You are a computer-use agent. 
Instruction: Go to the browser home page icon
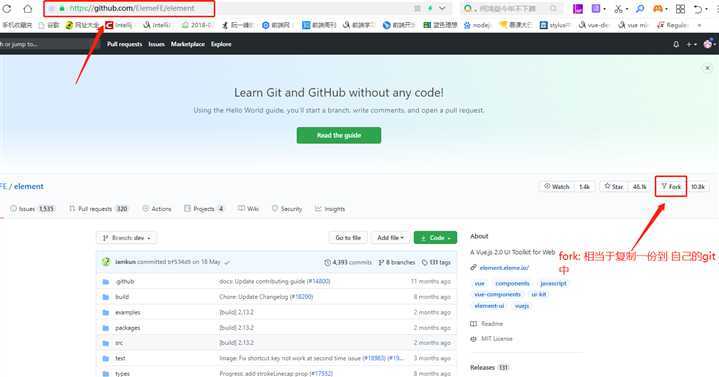pyautogui.click(x=28, y=9)
